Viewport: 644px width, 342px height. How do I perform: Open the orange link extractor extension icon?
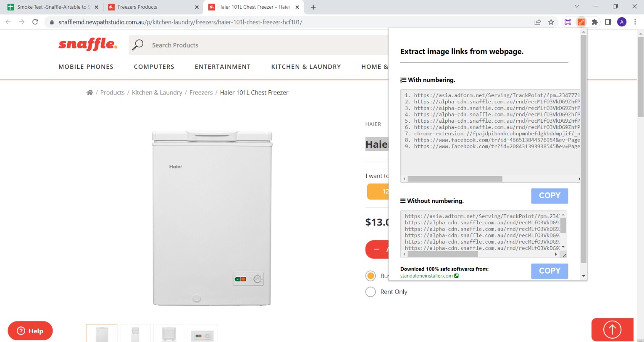pyautogui.click(x=581, y=21)
